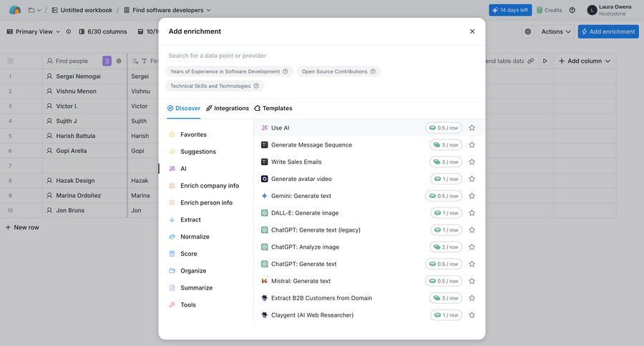Expand the Actions dropdown
644x346 pixels.
(556, 31)
